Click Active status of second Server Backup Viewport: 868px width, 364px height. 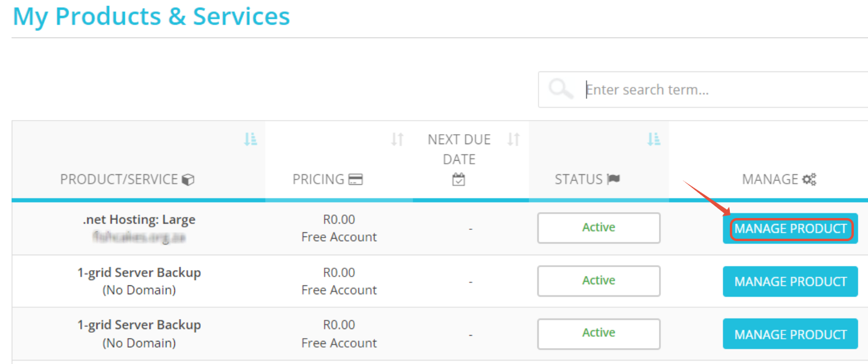coord(599,333)
